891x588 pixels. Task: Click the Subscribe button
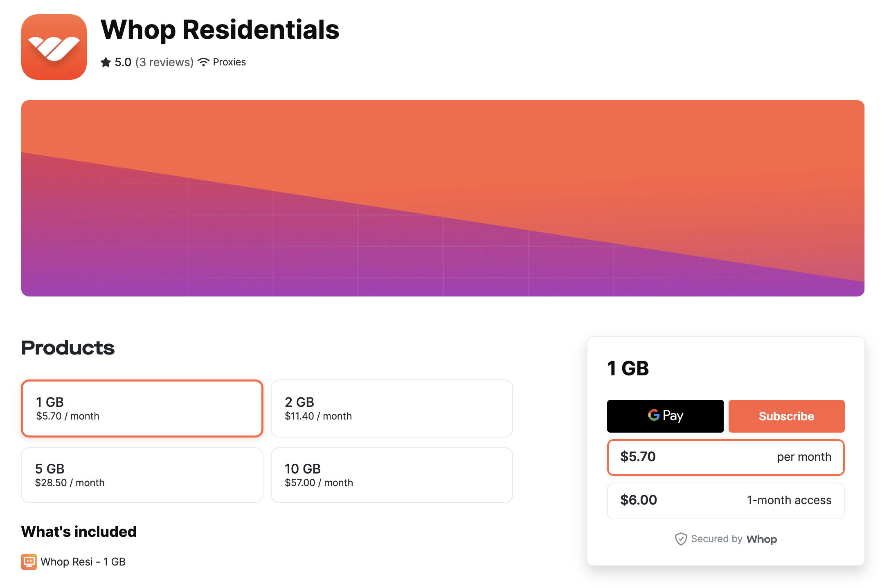click(x=786, y=416)
